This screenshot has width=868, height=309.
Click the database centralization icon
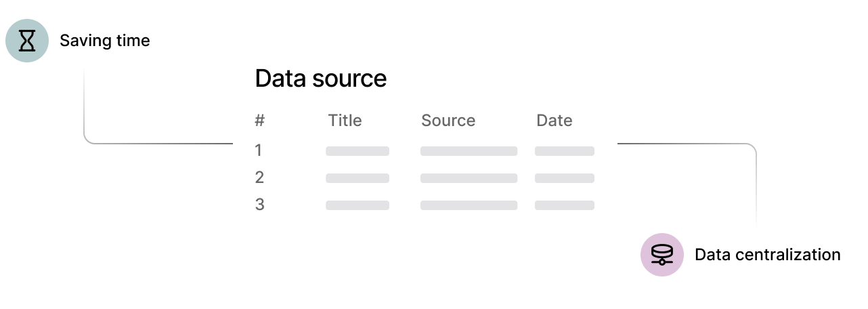(661, 255)
